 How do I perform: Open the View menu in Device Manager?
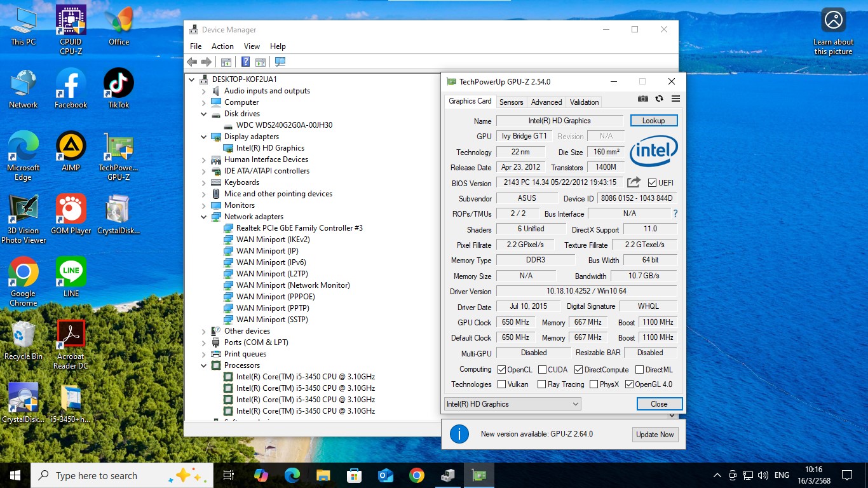pyautogui.click(x=252, y=46)
